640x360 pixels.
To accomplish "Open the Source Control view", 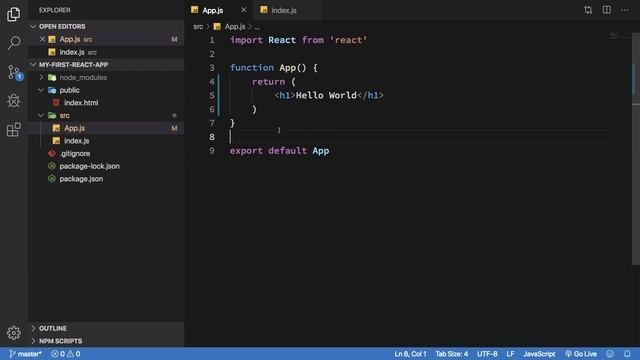I will [14, 72].
